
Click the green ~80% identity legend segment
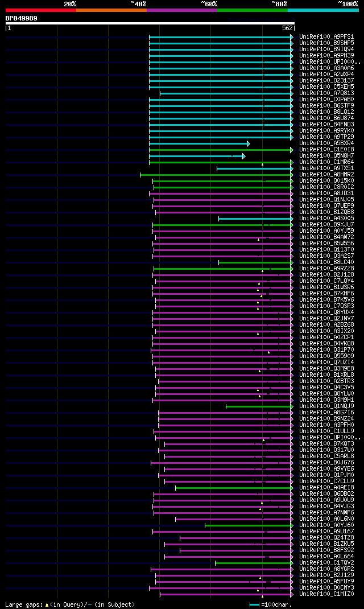pos(252,10)
